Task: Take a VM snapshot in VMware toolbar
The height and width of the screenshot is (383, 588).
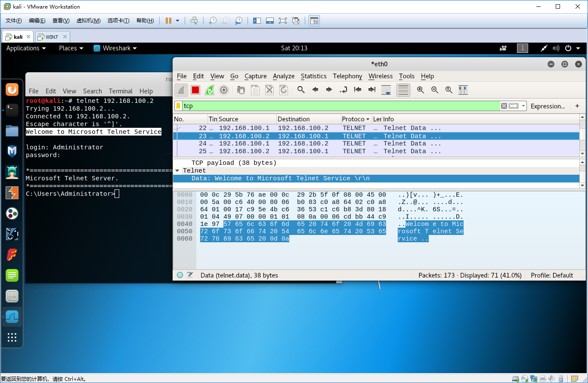Action: point(213,21)
